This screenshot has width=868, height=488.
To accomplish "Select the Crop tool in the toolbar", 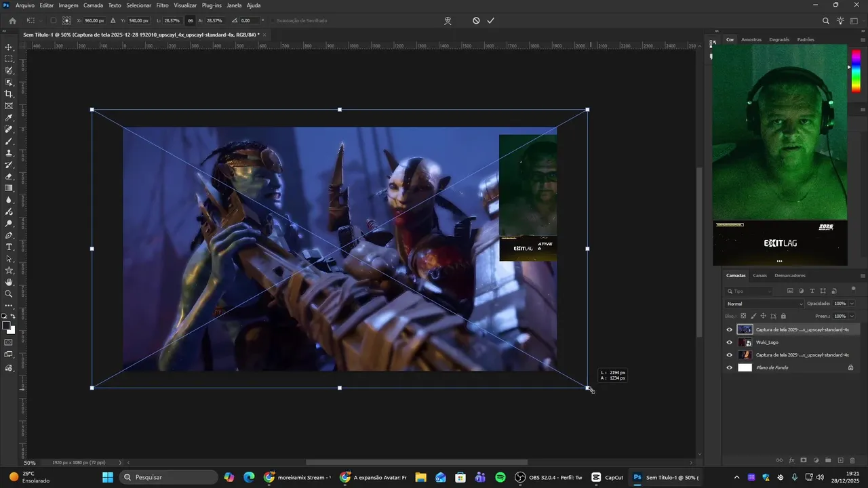I will pyautogui.click(x=9, y=94).
